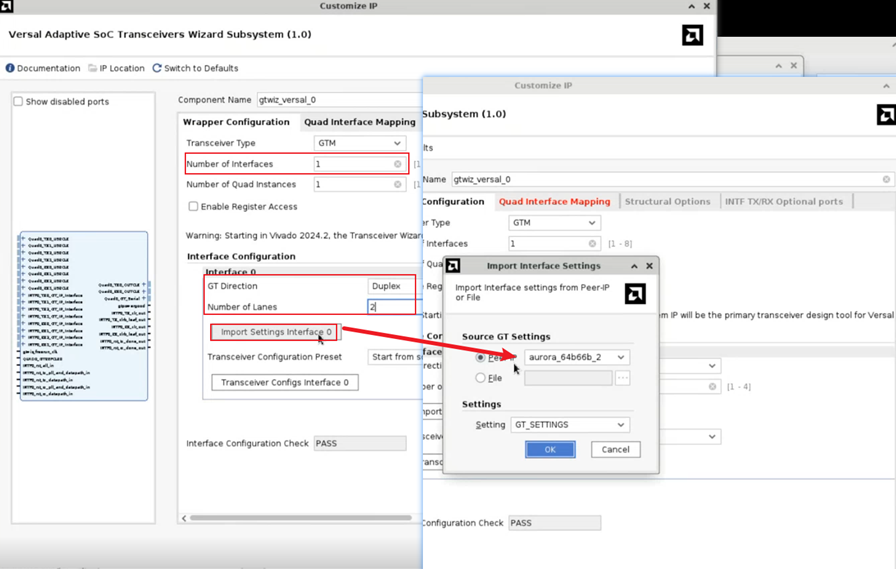Image resolution: width=896 pixels, height=569 pixels.
Task: Open the aurora_64b66b_2 peer dropdown
Action: click(577, 357)
